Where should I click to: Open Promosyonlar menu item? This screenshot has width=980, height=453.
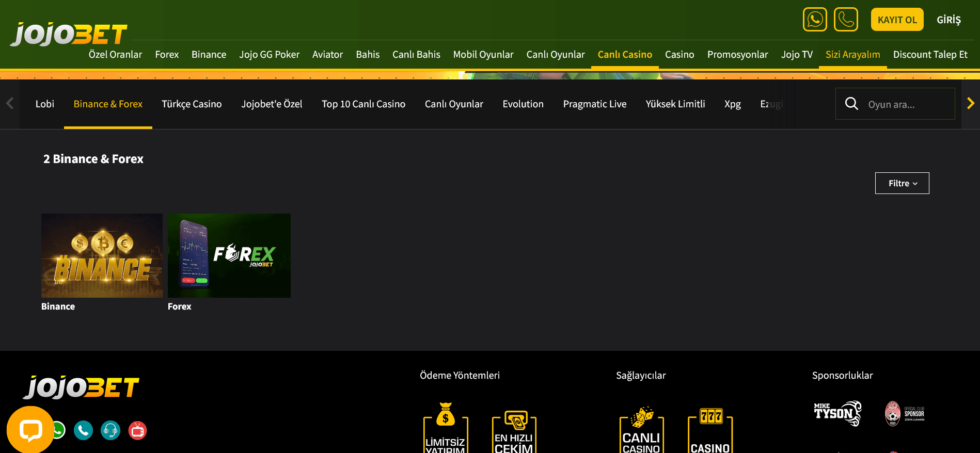tap(737, 54)
